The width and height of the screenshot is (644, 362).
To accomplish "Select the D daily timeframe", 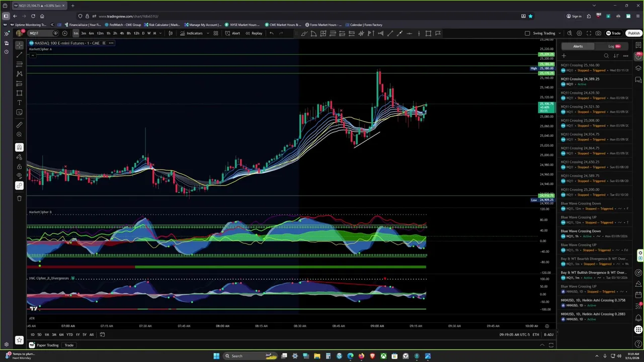I will pyautogui.click(x=143, y=33).
